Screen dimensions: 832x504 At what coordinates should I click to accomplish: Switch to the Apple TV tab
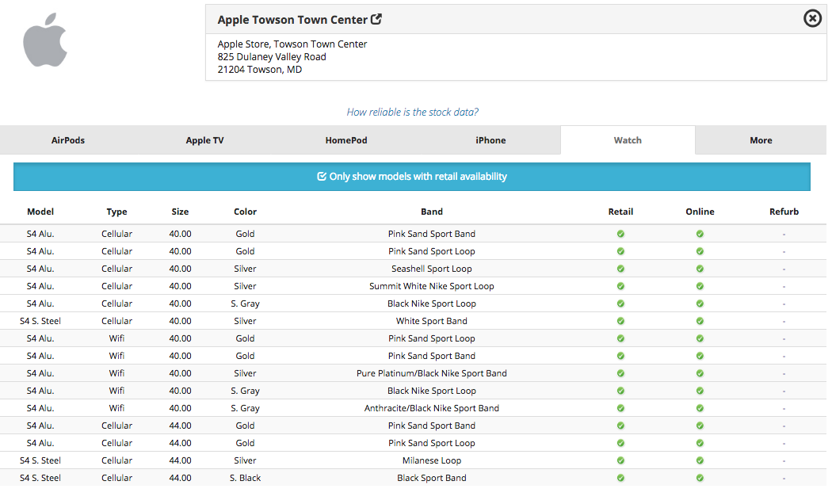[204, 140]
